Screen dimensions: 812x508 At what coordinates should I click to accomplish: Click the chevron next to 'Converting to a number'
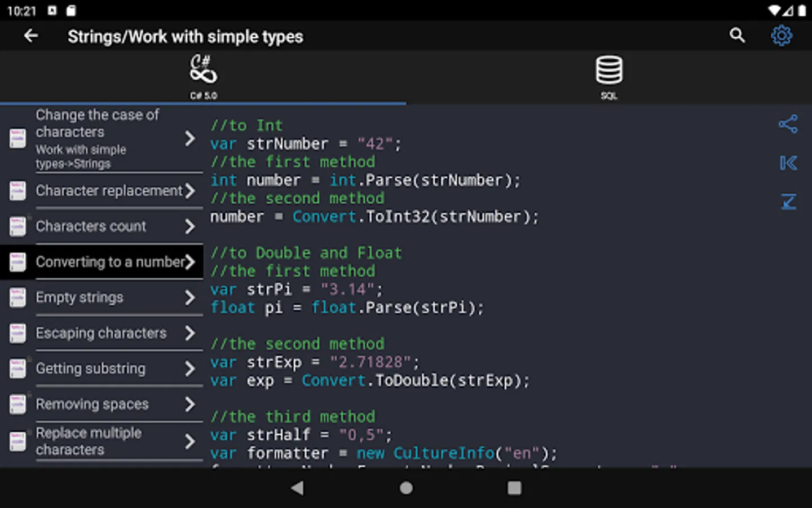(x=190, y=262)
